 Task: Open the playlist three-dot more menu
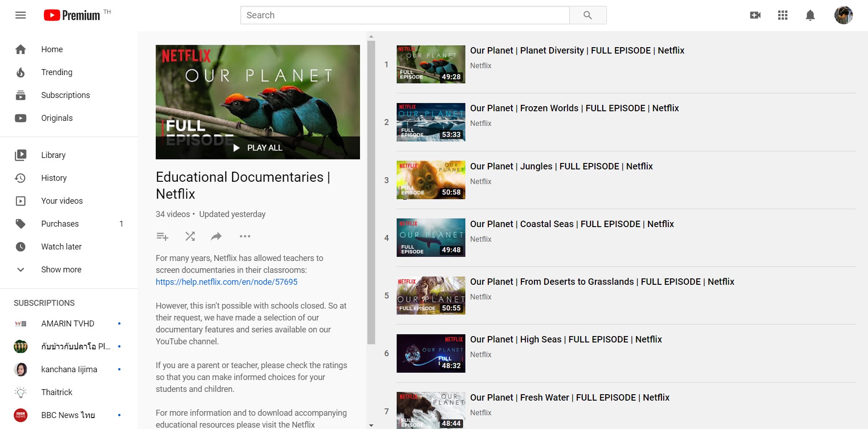pyautogui.click(x=245, y=236)
